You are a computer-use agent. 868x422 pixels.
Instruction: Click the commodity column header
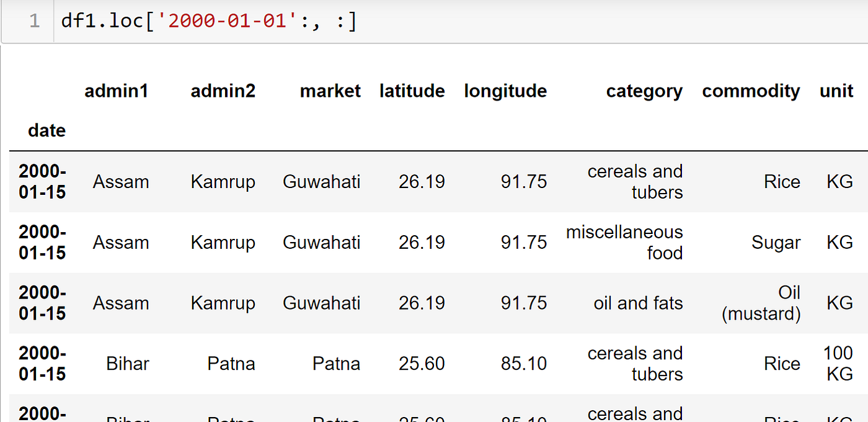coord(751,91)
